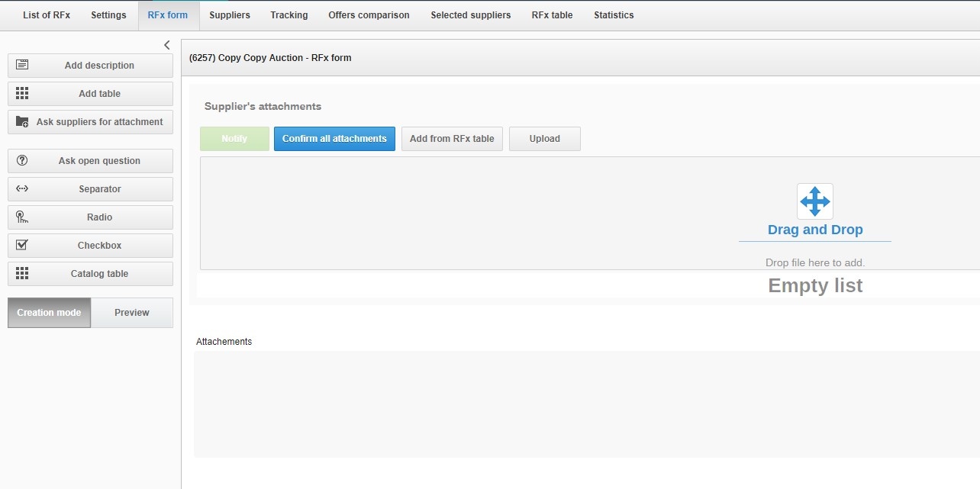Click Add from RFx table button

point(452,139)
